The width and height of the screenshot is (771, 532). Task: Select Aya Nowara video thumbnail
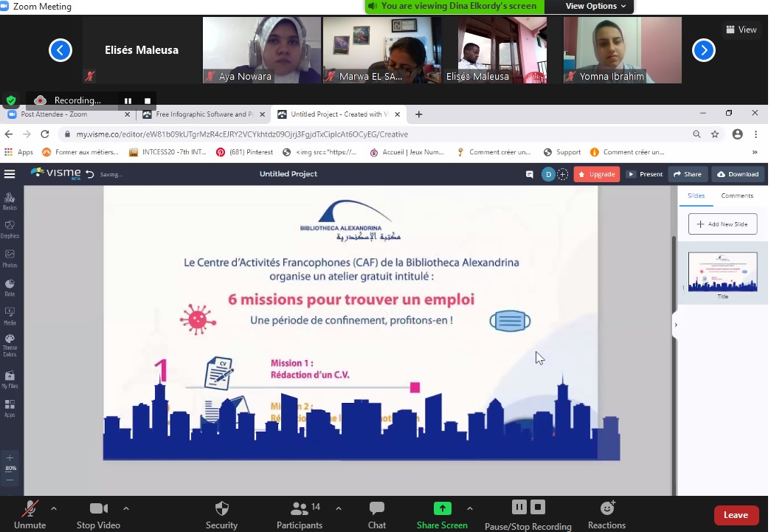coord(262,50)
